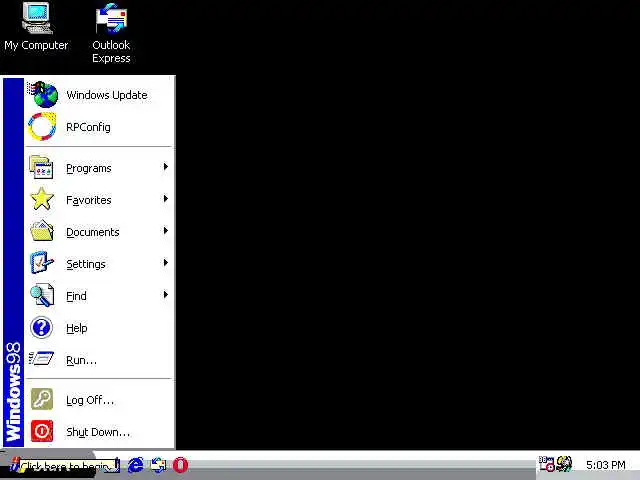640x480 pixels.
Task: Open the Documents menu item
Action: [99, 231]
